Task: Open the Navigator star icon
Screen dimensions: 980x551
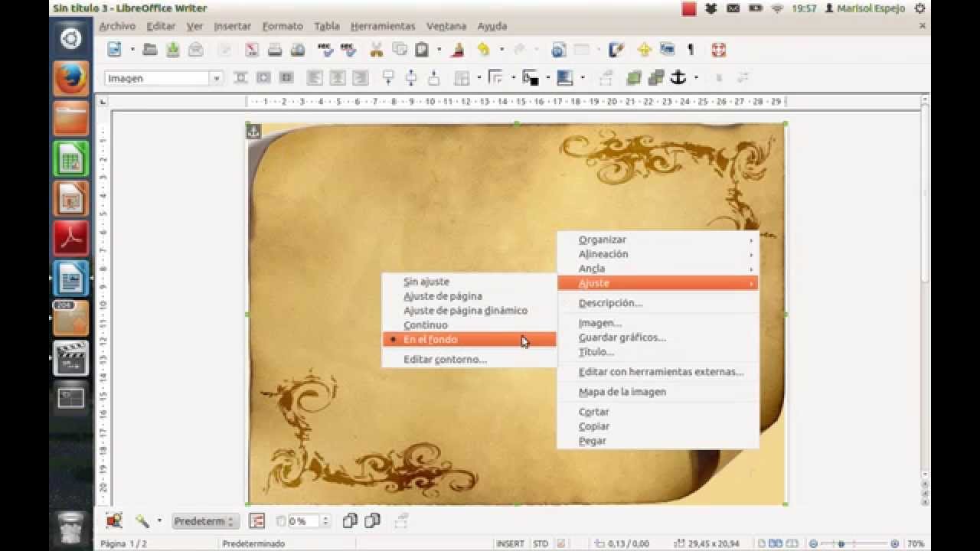Action: pyautogui.click(x=644, y=50)
